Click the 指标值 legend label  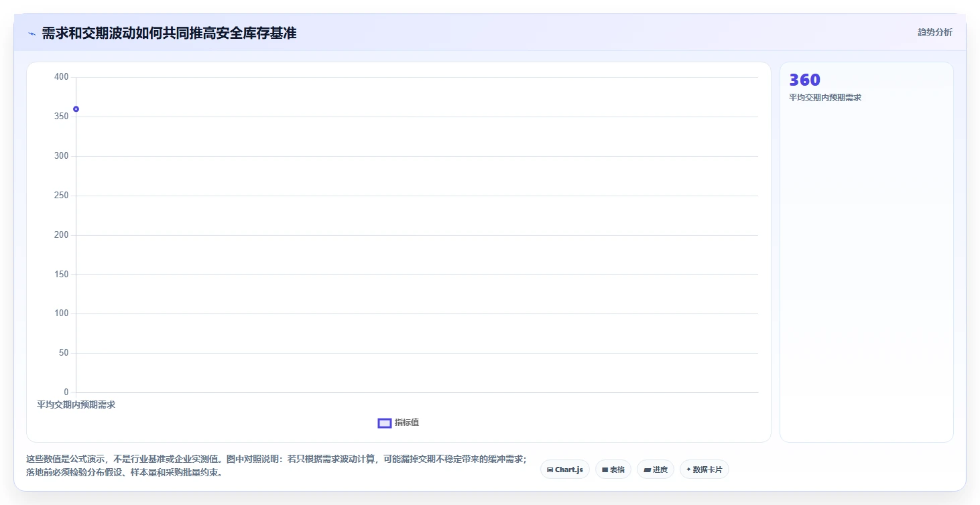407,423
